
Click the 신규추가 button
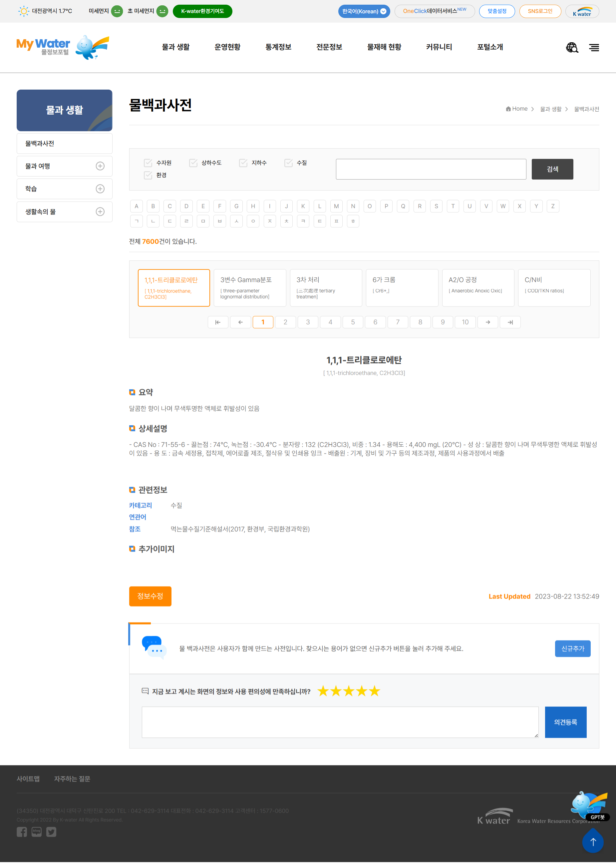[x=572, y=649]
